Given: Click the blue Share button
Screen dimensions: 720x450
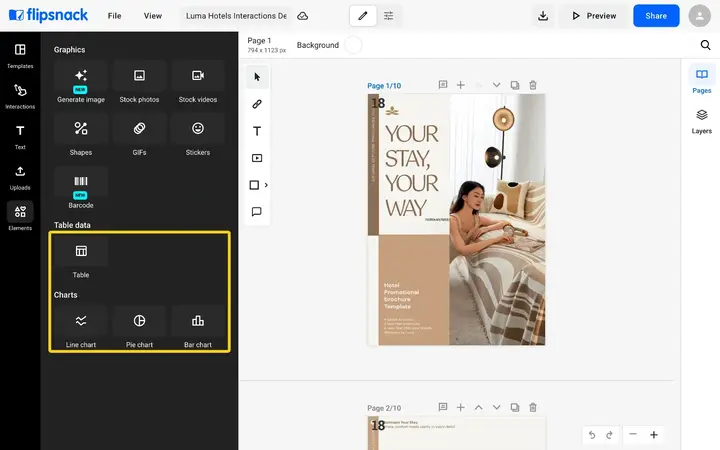Looking at the screenshot, I should coord(656,16).
